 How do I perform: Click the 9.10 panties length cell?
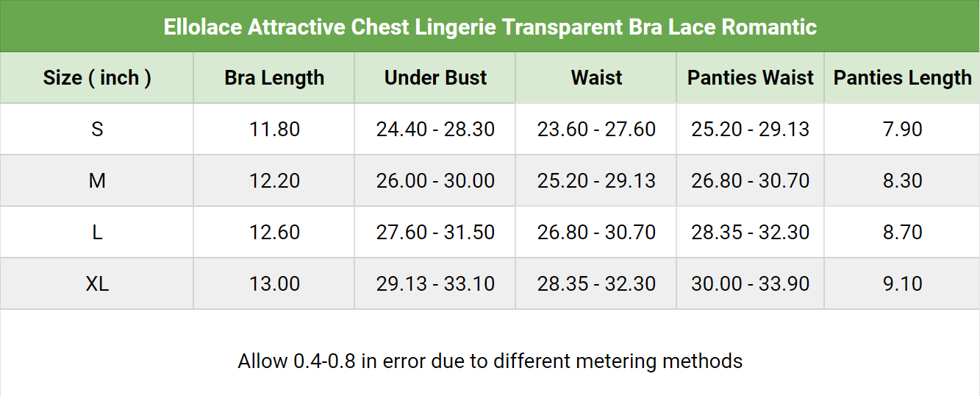902,284
